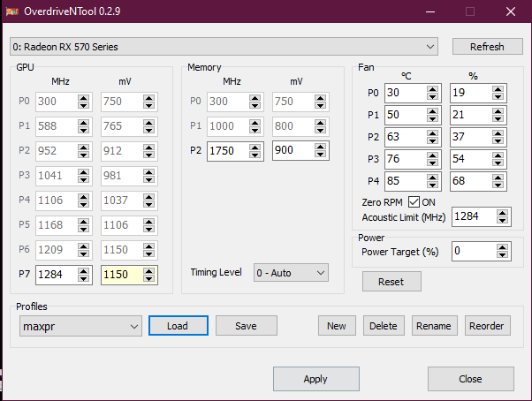Toggle the GPU P1 state label
Image resolution: width=532 pixels, height=401 pixels.
24,125
